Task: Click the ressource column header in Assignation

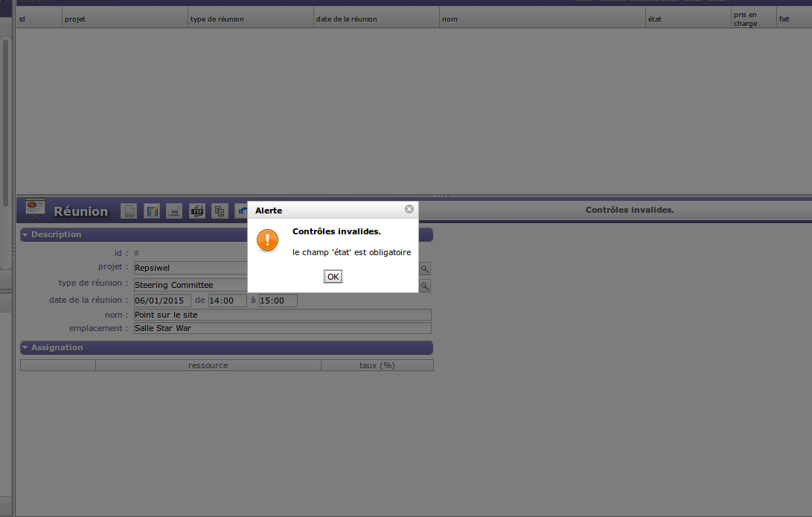Action: [208, 365]
